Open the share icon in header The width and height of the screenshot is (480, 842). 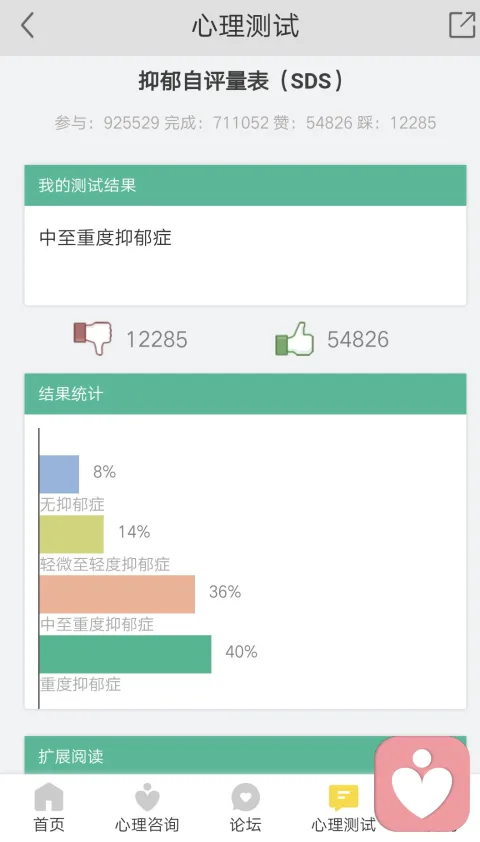click(x=462, y=25)
